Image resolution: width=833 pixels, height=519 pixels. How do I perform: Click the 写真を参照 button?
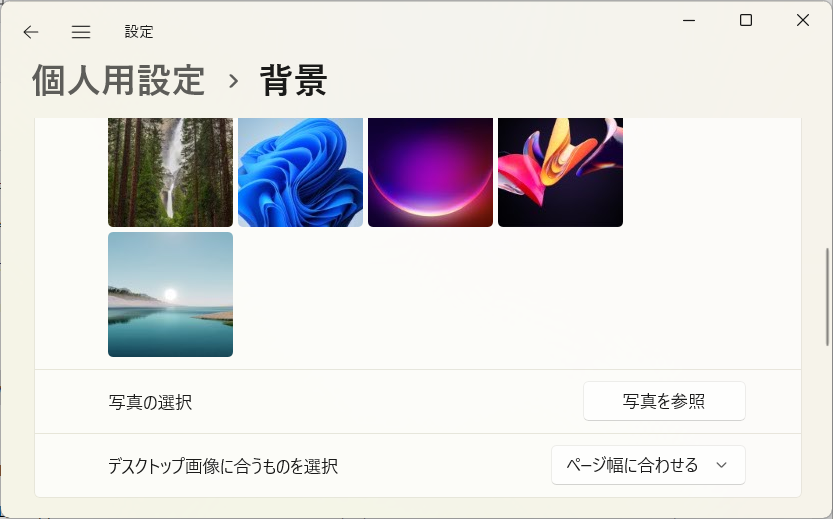664,401
